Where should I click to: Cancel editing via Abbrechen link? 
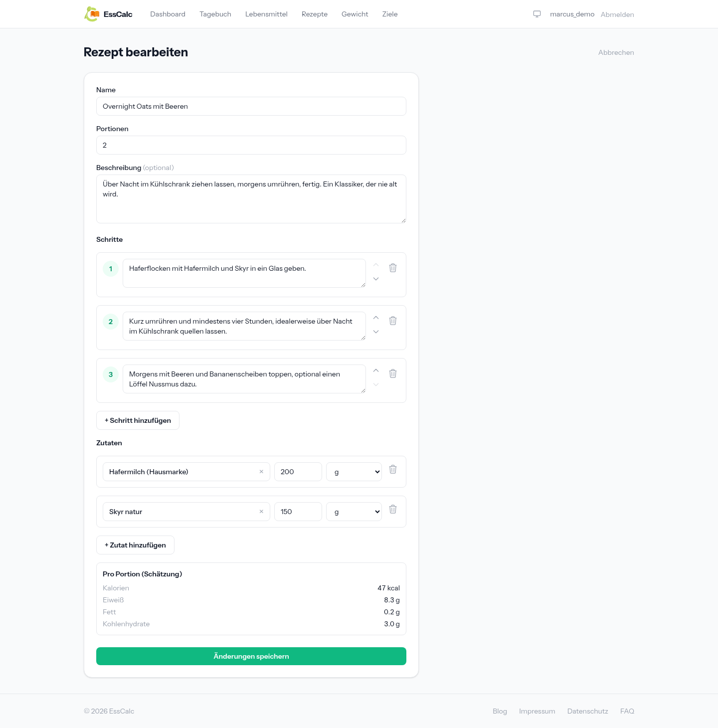coord(616,52)
